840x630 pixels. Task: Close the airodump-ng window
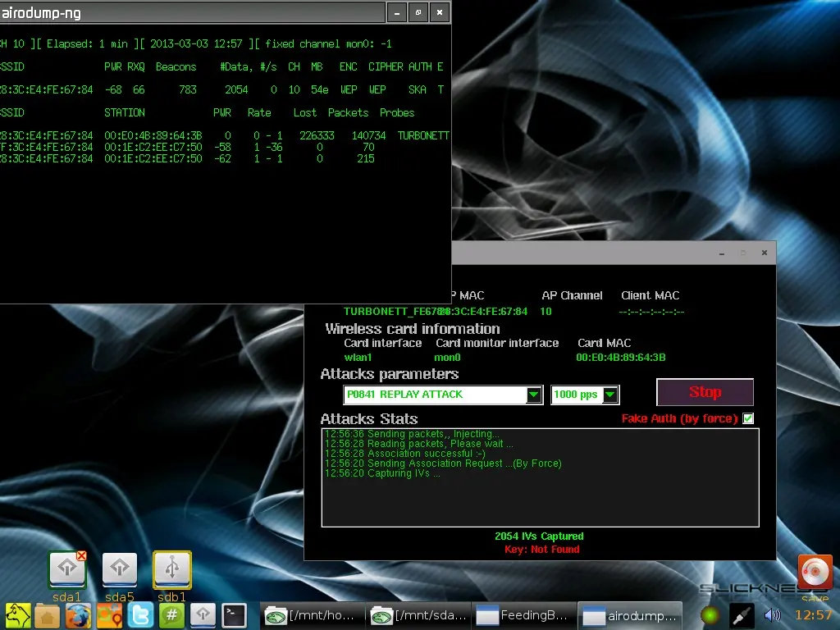(440, 12)
